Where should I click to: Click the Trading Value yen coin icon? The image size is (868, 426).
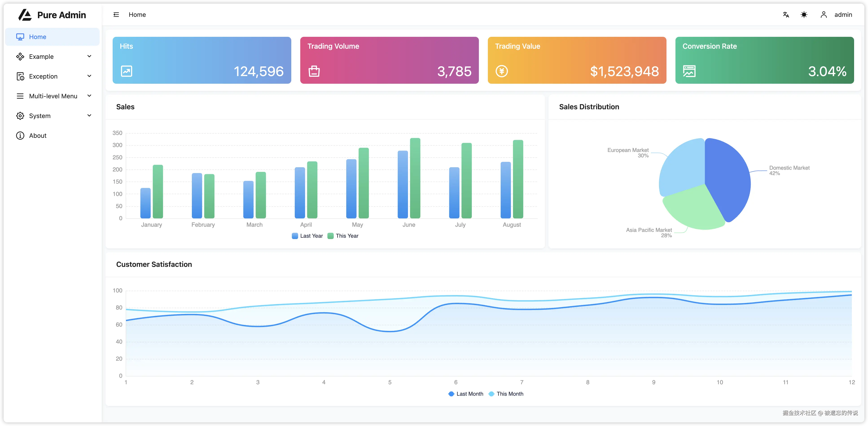(x=501, y=71)
